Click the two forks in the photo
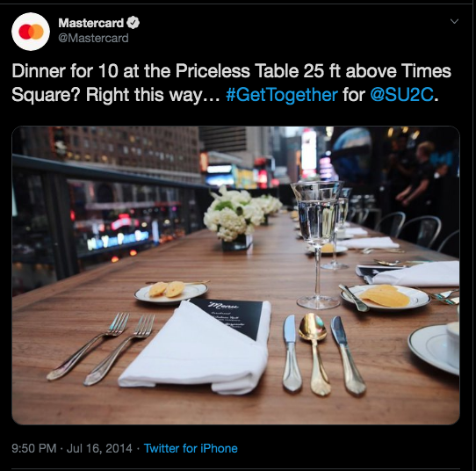Viewport: 476px width, 471px height. pyautogui.click(x=102, y=348)
